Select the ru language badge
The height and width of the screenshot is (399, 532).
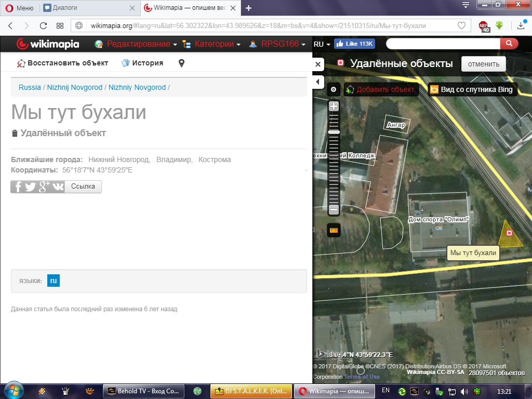point(54,281)
